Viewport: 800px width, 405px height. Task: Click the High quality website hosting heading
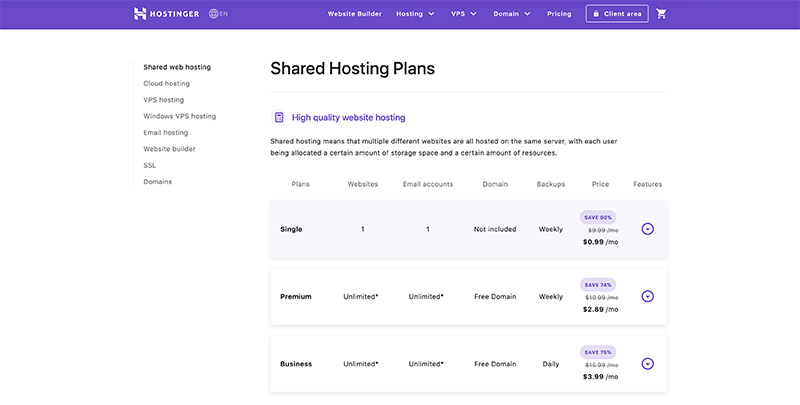[x=348, y=117]
